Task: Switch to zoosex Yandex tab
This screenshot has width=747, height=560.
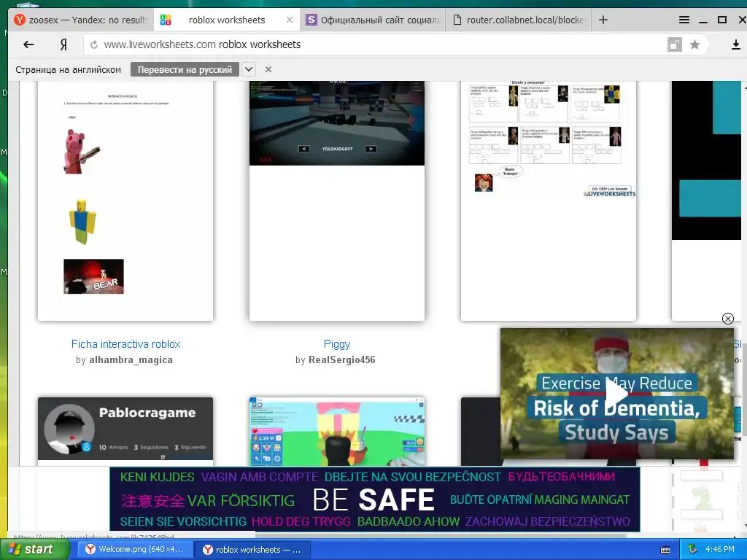Action: pyautogui.click(x=81, y=20)
